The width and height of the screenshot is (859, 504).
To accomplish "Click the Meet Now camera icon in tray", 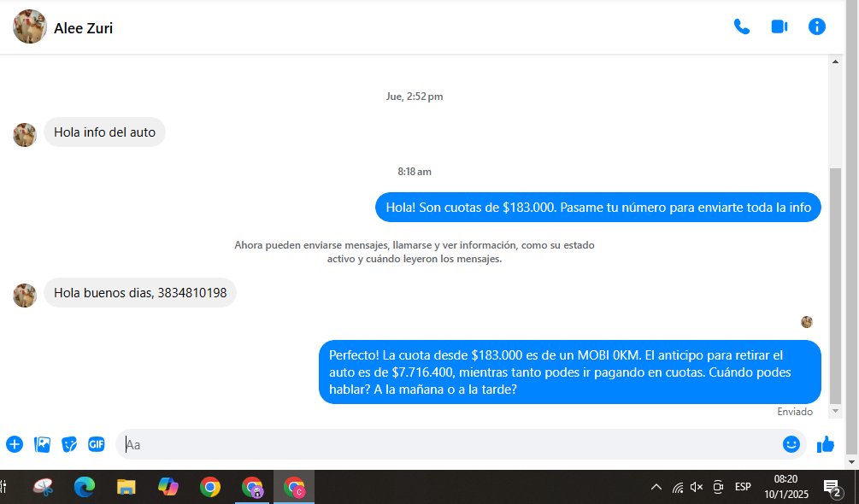I will pos(718,487).
